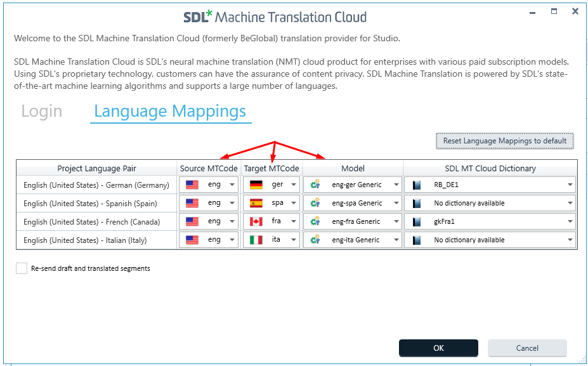Confirm settings with the OK button
Image resolution: width=588 pixels, height=366 pixels.
coord(438,348)
